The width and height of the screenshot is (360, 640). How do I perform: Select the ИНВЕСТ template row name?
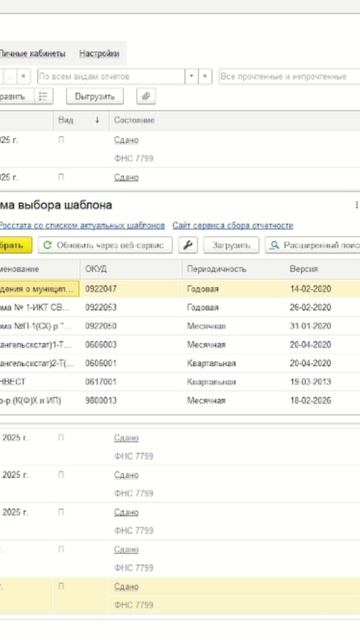13,382
